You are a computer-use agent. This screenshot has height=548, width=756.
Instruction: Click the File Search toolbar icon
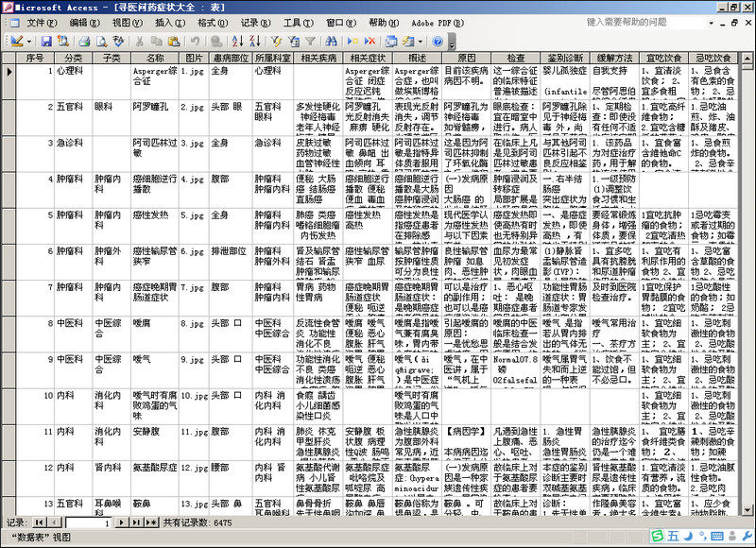[x=63, y=42]
